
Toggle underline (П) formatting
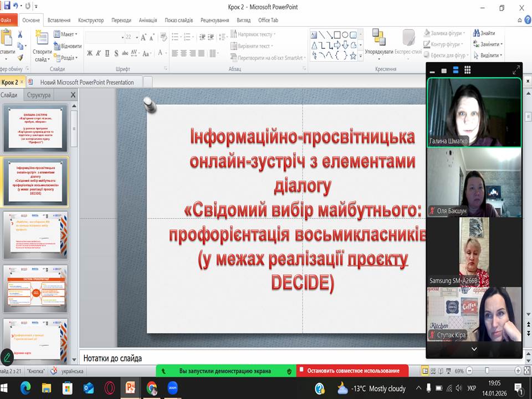tap(107, 53)
